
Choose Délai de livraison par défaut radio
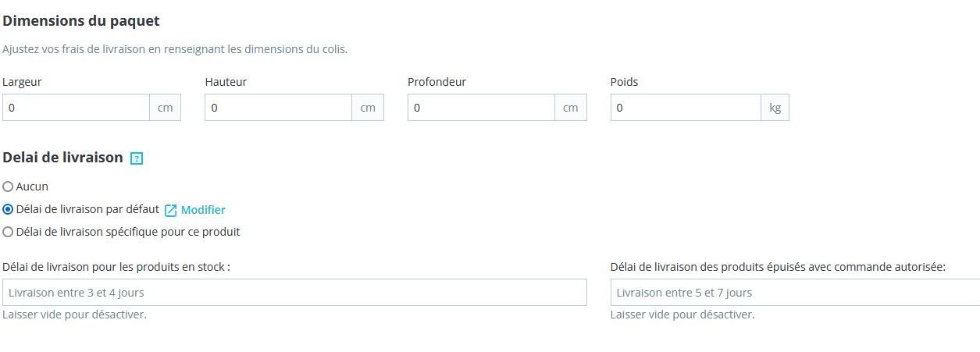(x=8, y=209)
